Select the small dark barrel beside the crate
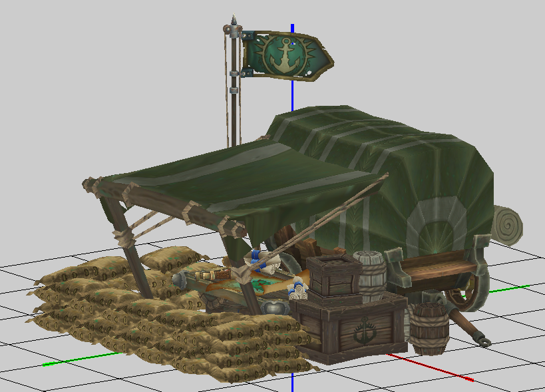 tap(429, 328)
